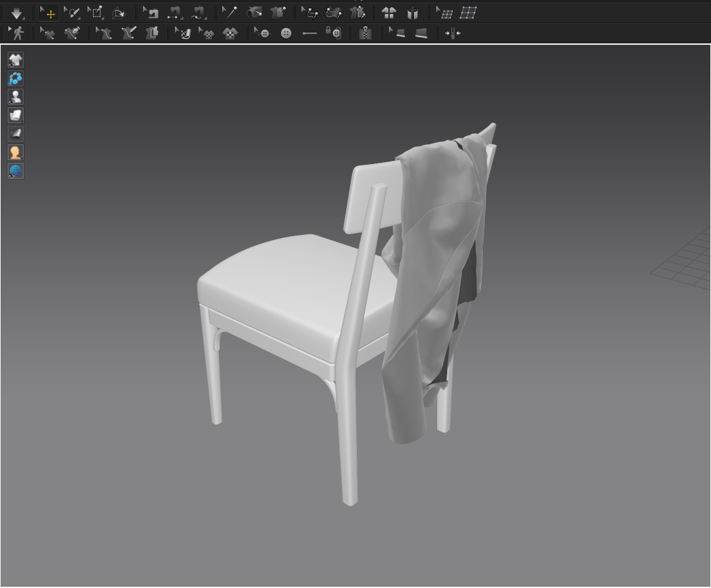The height and width of the screenshot is (588, 711).
Task: Click the inward-arrows tool at the row's end
Action: (x=452, y=33)
